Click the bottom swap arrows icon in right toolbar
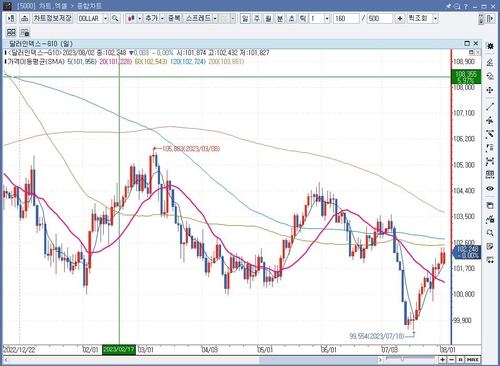 coord(490,260)
